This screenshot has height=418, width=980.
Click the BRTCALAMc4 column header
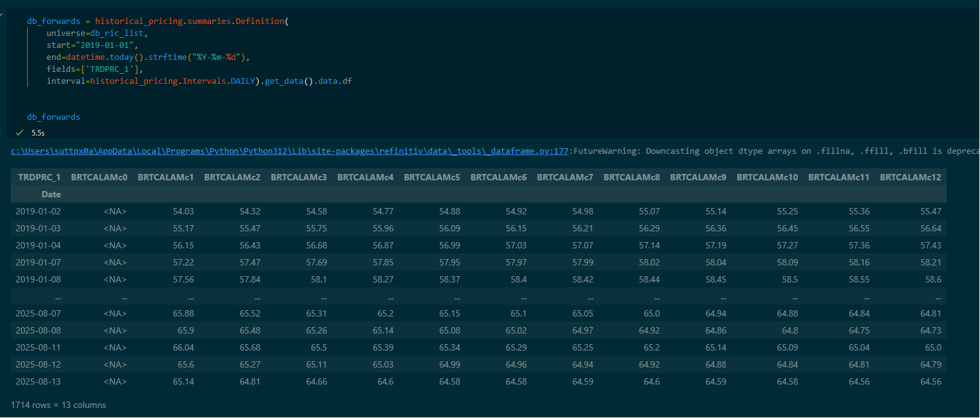(366, 178)
